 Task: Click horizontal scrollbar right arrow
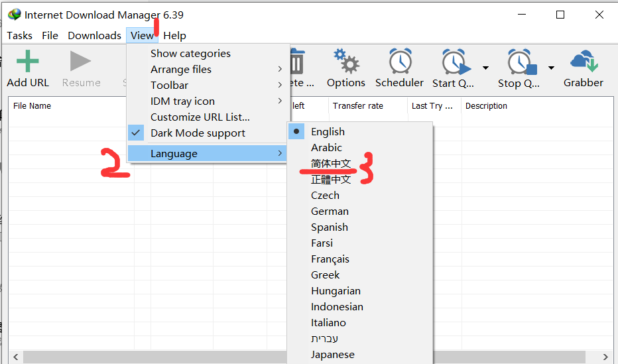(x=605, y=357)
